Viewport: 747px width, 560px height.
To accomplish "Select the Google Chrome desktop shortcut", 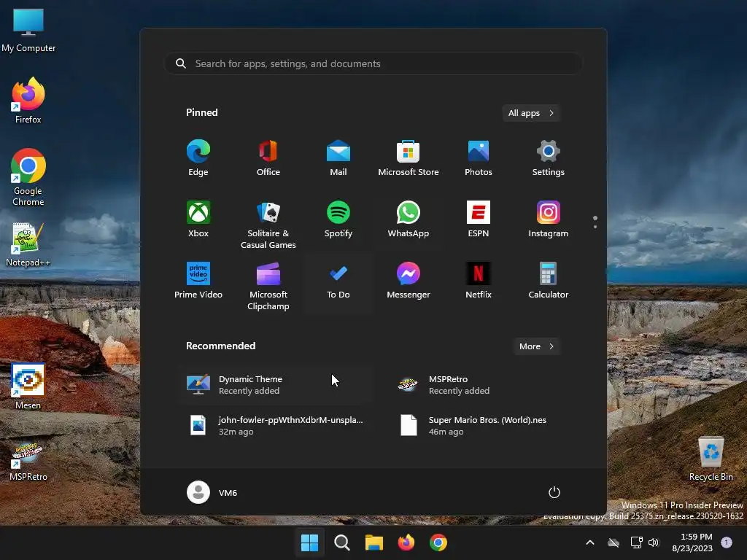I will [x=28, y=177].
